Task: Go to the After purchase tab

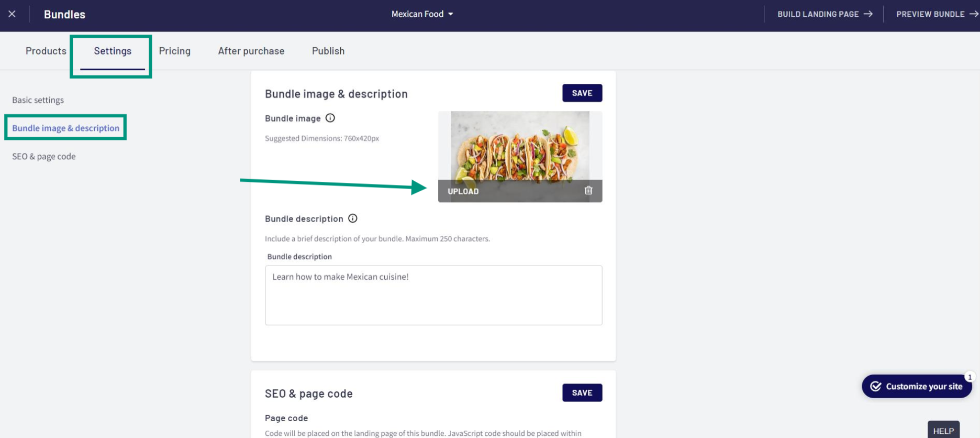Action: tap(251, 51)
